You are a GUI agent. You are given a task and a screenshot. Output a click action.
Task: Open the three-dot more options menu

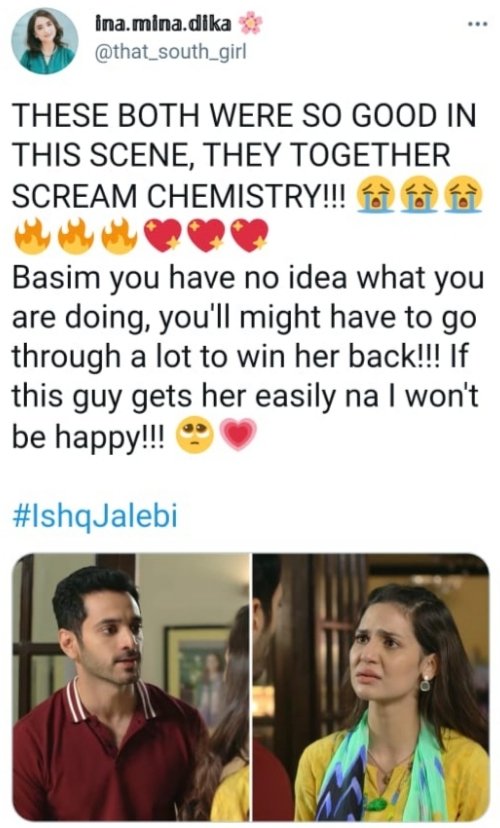coord(477,25)
